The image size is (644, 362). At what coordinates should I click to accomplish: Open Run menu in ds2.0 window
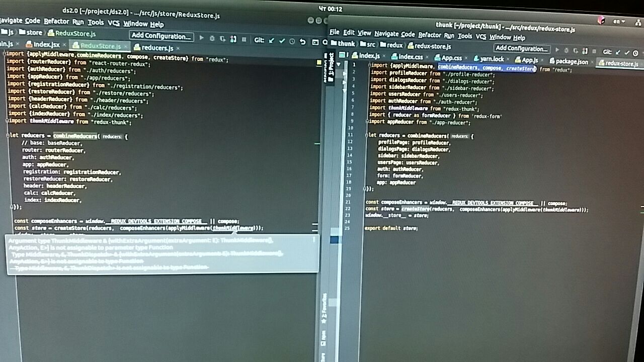[78, 22]
